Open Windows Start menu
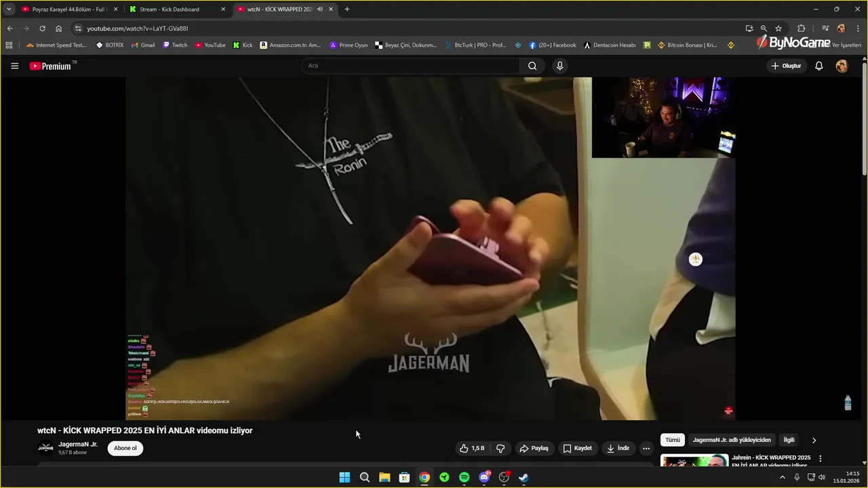The image size is (868, 488). (x=344, y=477)
